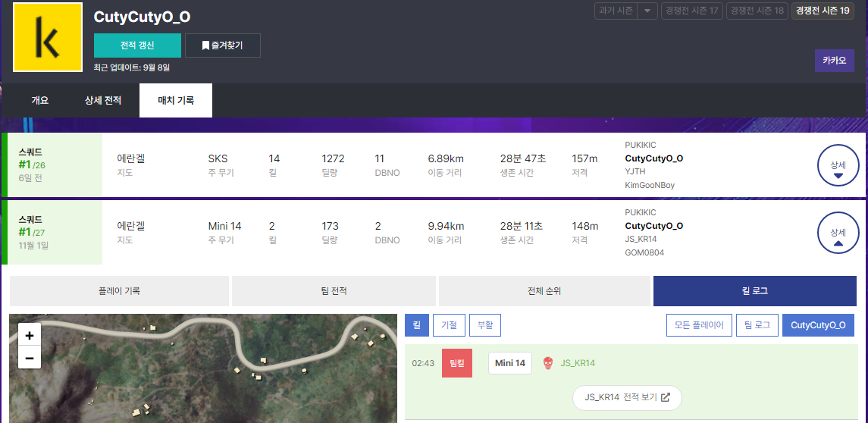Image resolution: width=868 pixels, height=423 pixels.
Task: Open the 팀 전적 tab
Action: click(334, 291)
